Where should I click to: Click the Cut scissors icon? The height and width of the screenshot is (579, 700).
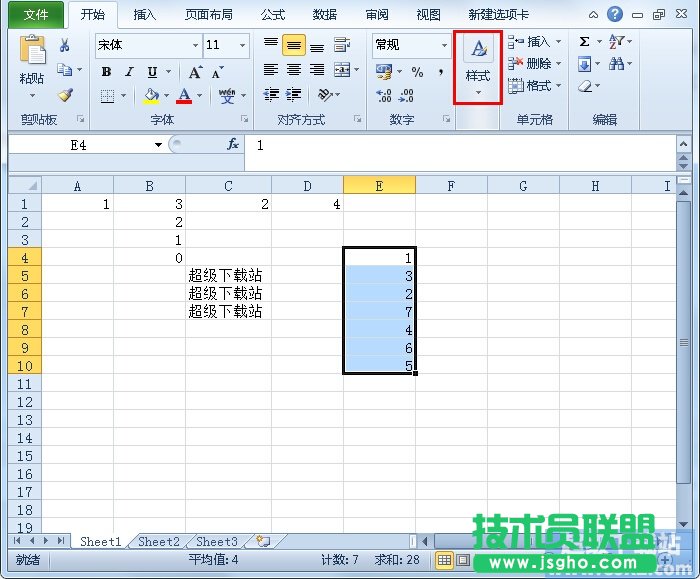65,45
